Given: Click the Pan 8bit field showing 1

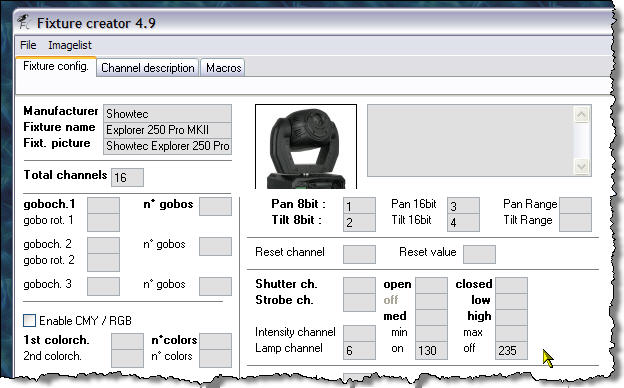Looking at the screenshot, I should coord(359,206).
